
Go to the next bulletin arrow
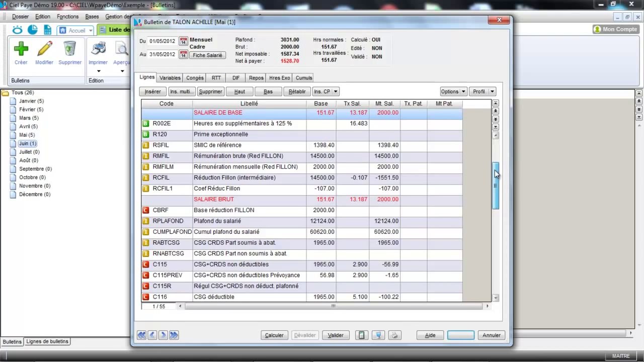(163, 335)
